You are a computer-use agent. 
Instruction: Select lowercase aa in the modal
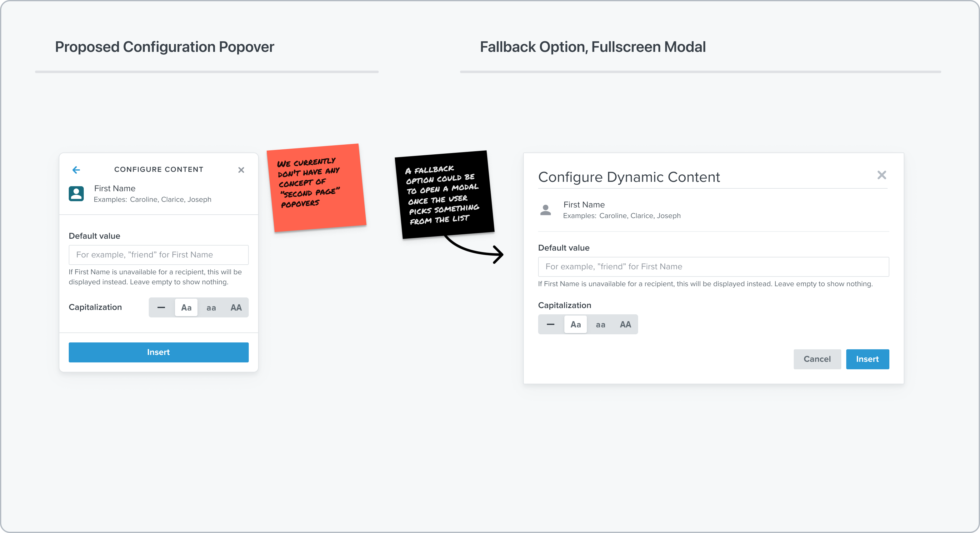click(x=600, y=325)
